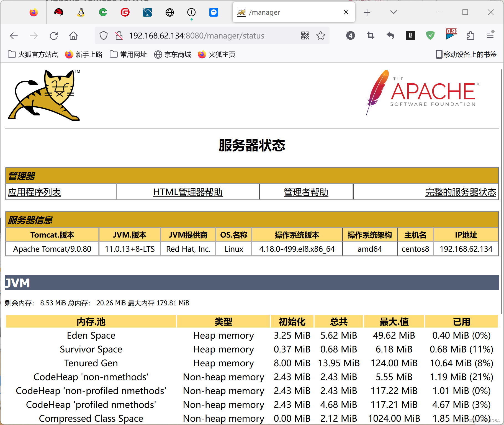Select the 10.64 MiB (8%) used value
This screenshot has height=425, width=504.
[462, 363]
